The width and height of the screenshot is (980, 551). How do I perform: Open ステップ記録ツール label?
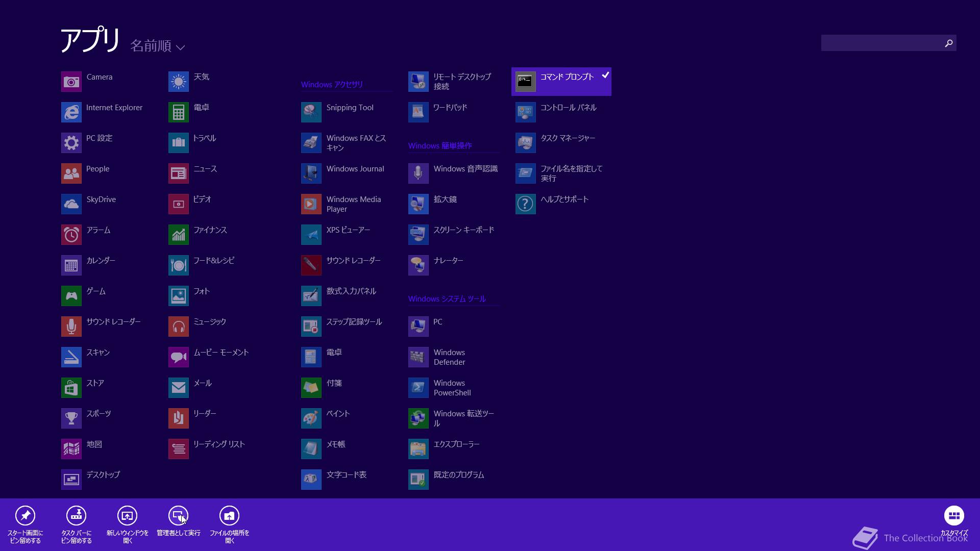pos(354,322)
